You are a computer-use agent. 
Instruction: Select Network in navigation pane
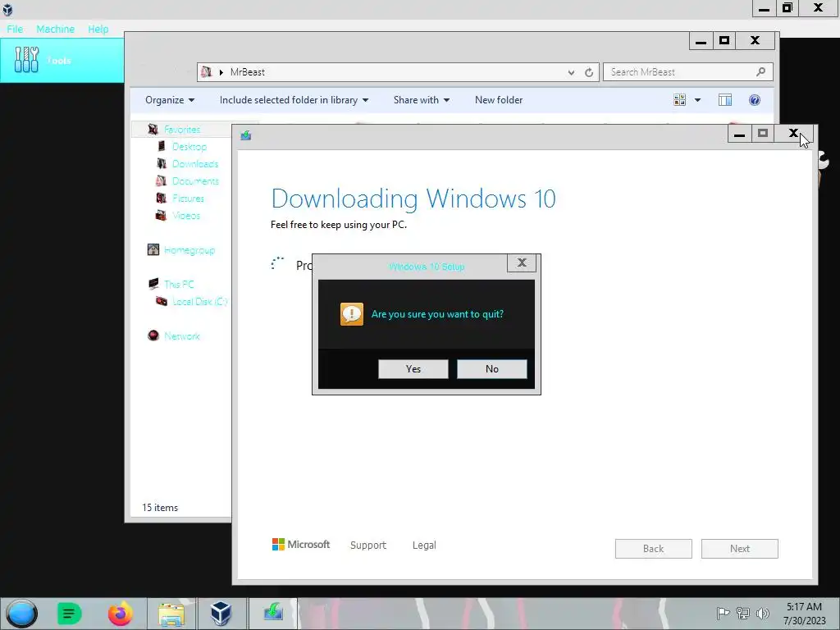click(182, 336)
